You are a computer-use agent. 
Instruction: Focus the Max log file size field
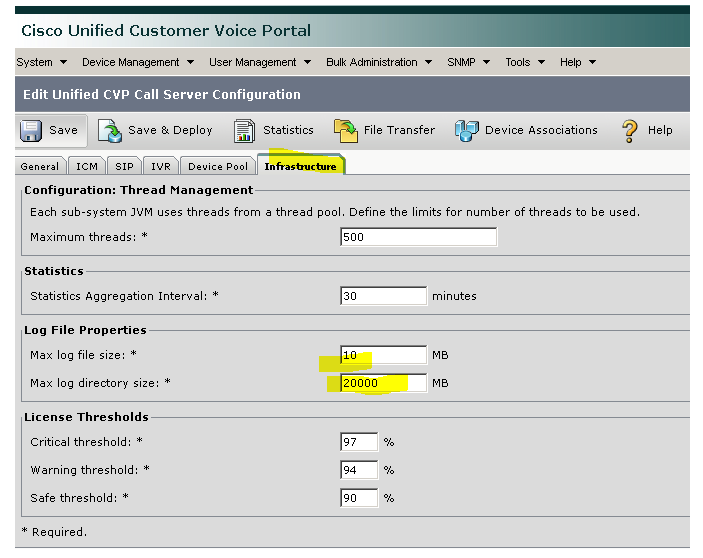click(383, 355)
